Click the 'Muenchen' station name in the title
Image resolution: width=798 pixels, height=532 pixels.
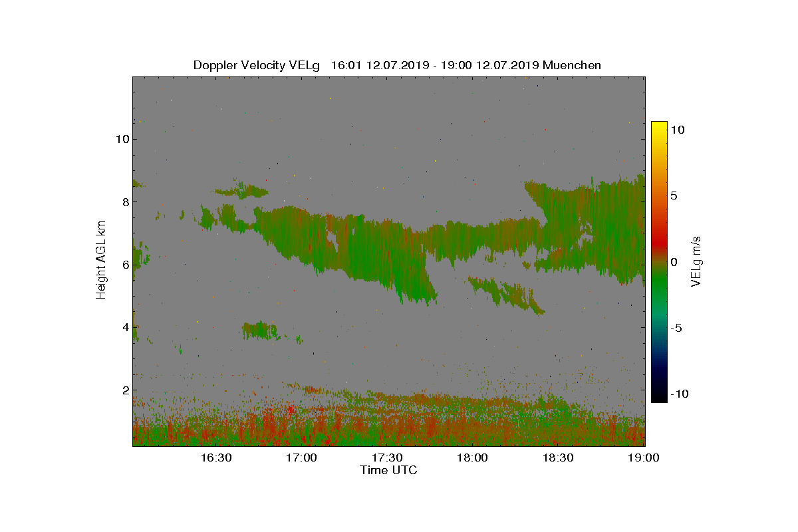(572, 65)
